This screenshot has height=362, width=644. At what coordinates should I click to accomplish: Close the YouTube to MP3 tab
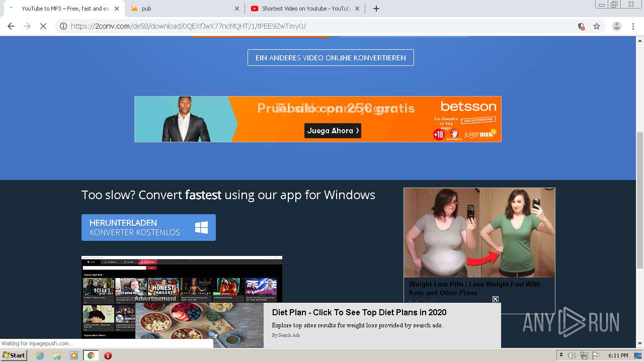pyautogui.click(x=117, y=9)
